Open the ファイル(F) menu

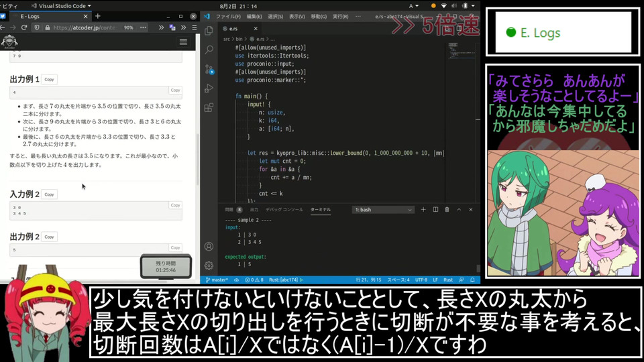tap(228, 16)
